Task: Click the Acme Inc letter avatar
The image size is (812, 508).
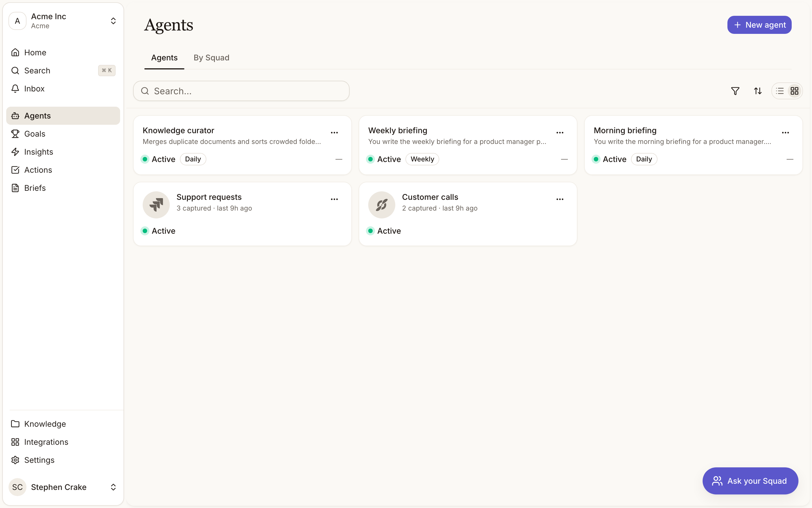Action: (17, 21)
